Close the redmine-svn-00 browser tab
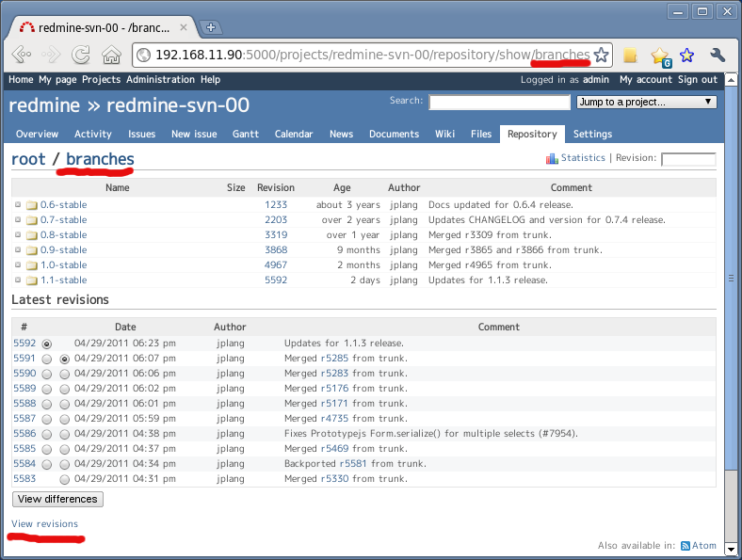Image resolution: width=742 pixels, height=560 pixels. click(x=184, y=27)
